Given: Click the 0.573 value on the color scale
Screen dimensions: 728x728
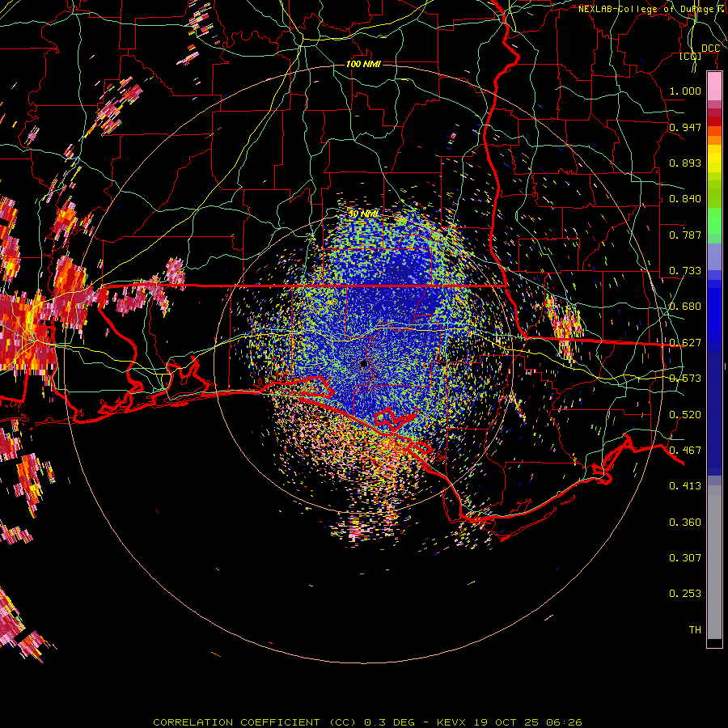Looking at the screenshot, I should point(685,379).
